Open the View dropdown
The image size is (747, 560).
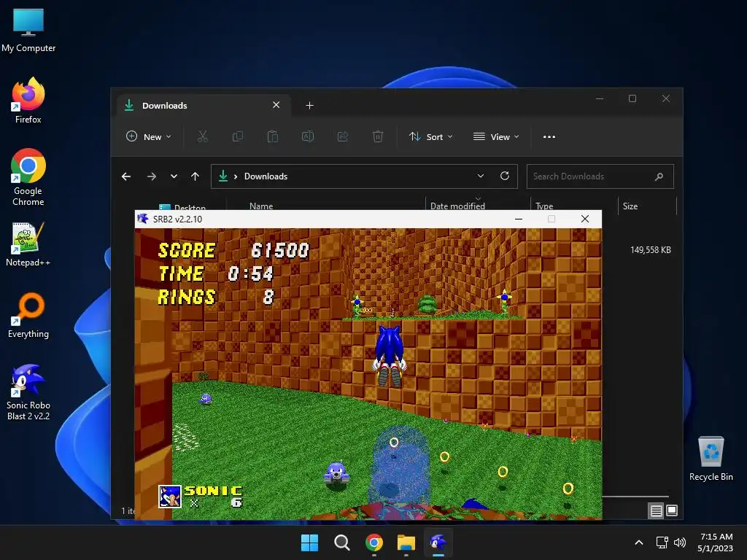point(496,136)
